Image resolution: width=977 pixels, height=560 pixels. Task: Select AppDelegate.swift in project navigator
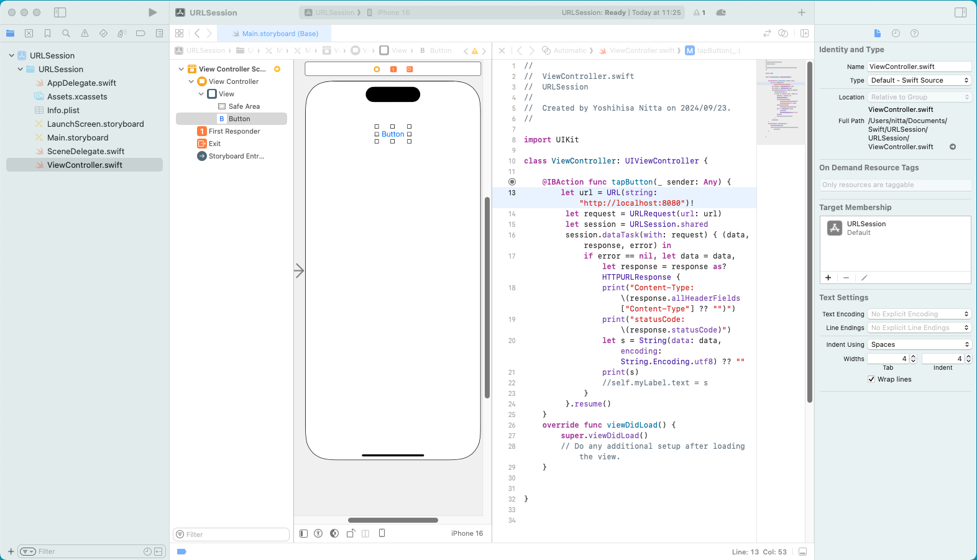(x=81, y=83)
